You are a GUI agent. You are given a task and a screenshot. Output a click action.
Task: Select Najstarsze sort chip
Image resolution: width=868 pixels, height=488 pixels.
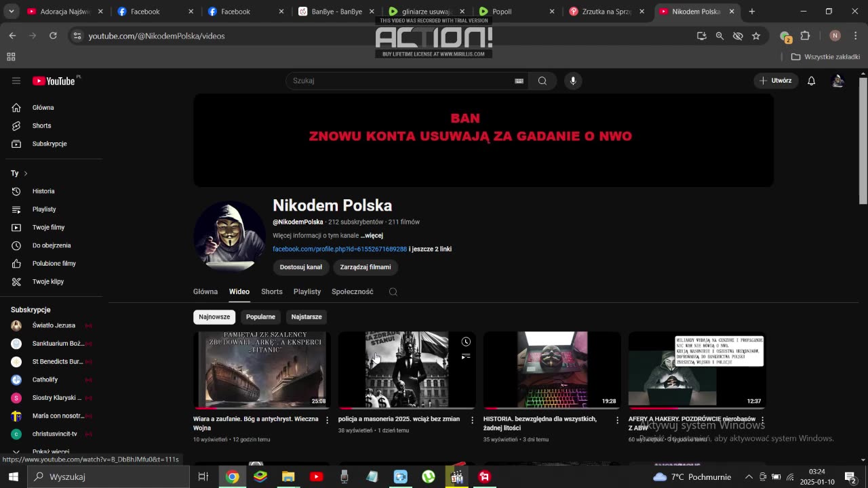[307, 317]
